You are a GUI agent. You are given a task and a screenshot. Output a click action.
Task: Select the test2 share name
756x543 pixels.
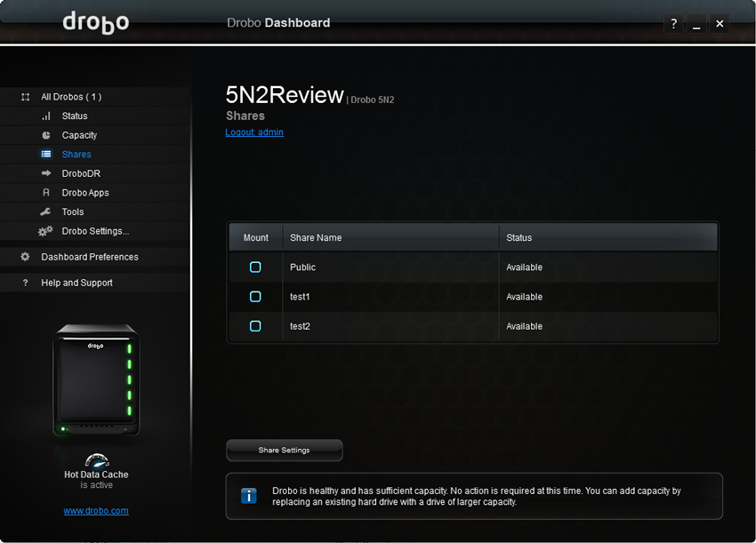point(300,327)
